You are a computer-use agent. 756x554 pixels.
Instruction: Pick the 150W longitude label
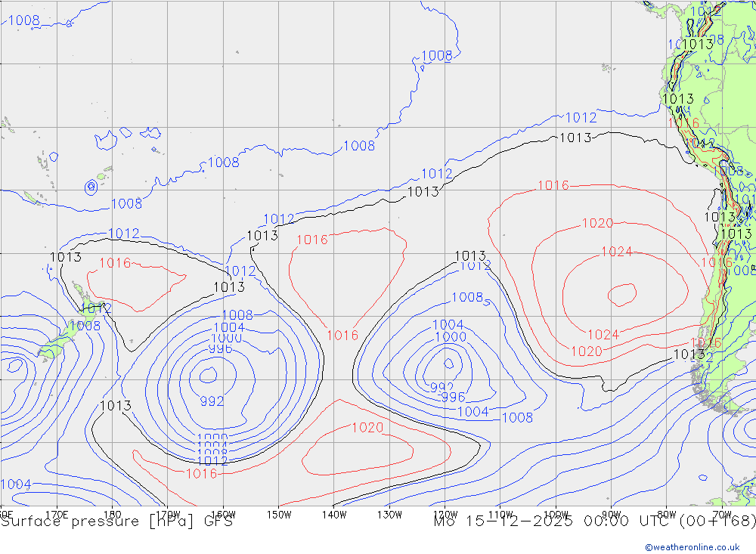pyautogui.click(x=279, y=515)
